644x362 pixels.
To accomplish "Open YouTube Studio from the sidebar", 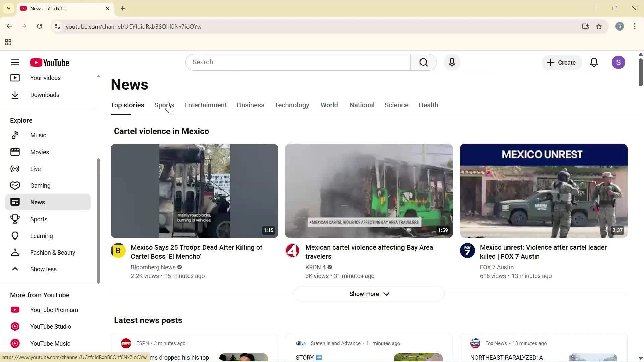I will (x=51, y=326).
